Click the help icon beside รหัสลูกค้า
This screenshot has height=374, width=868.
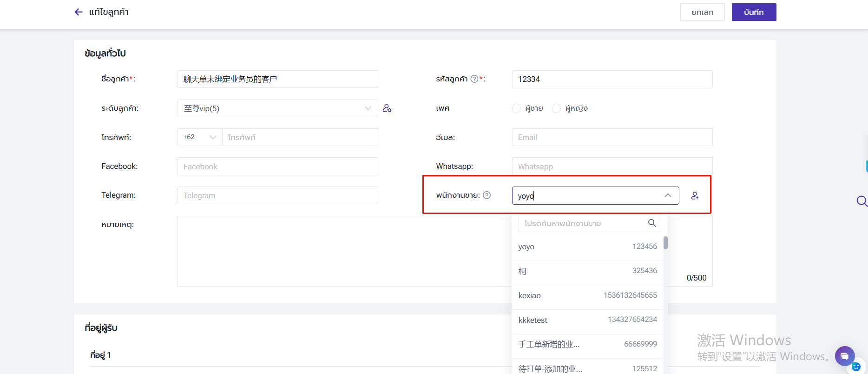click(x=474, y=79)
